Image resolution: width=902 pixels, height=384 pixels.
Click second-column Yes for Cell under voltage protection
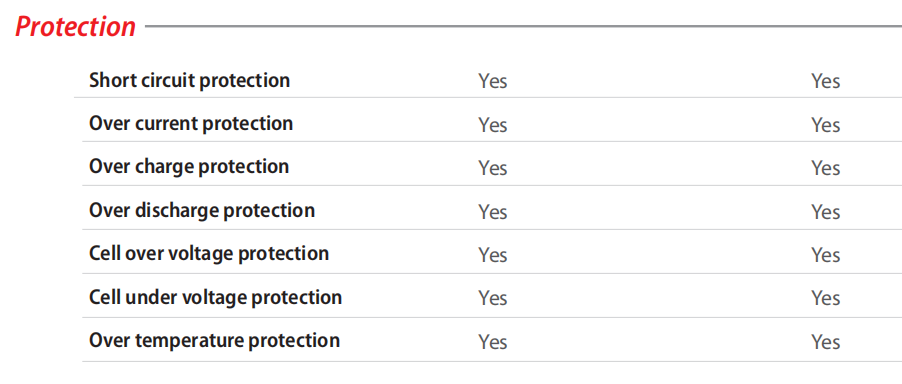tap(825, 298)
